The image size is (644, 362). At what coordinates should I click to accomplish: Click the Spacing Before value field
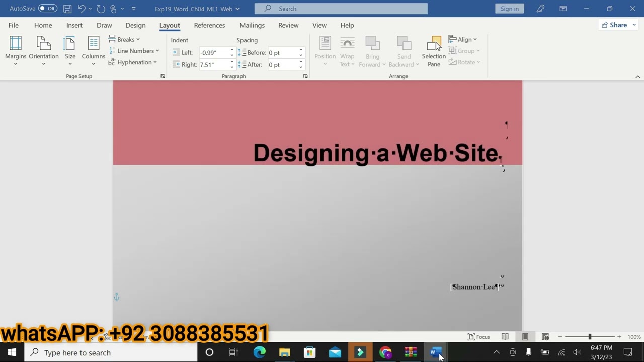pos(283,53)
